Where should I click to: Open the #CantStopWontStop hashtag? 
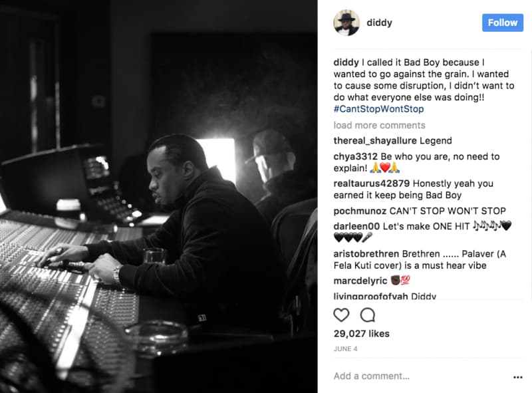tap(378, 109)
